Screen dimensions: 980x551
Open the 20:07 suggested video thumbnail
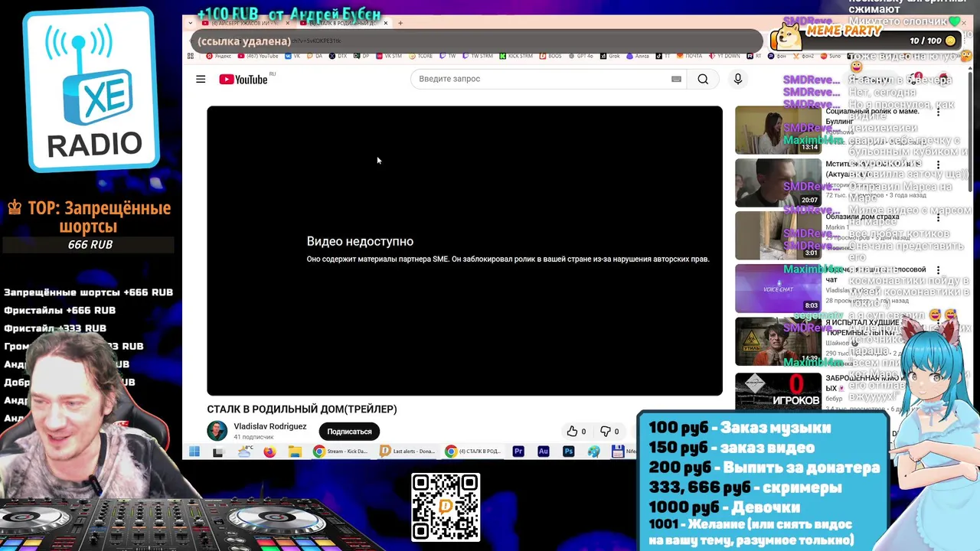(778, 183)
